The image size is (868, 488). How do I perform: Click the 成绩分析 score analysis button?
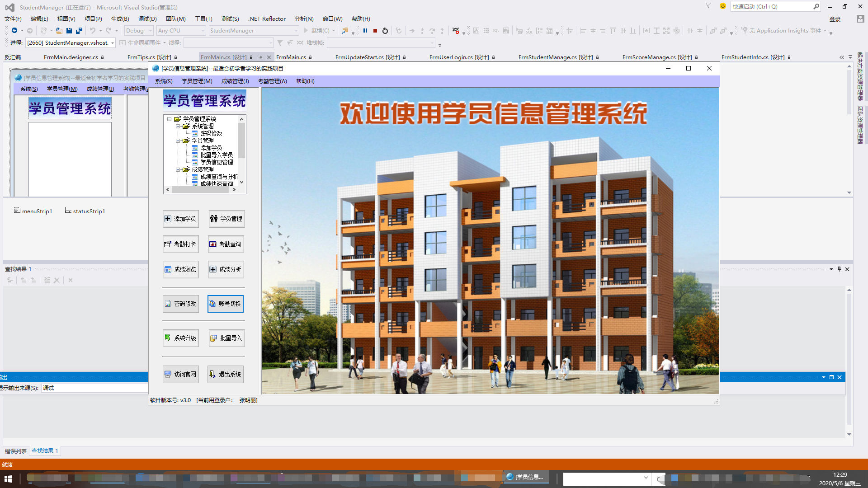tap(226, 269)
